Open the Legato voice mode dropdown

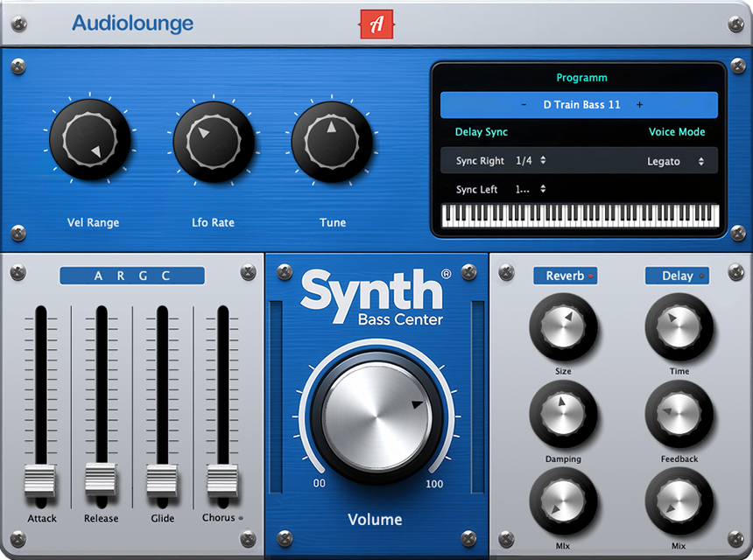(x=675, y=161)
